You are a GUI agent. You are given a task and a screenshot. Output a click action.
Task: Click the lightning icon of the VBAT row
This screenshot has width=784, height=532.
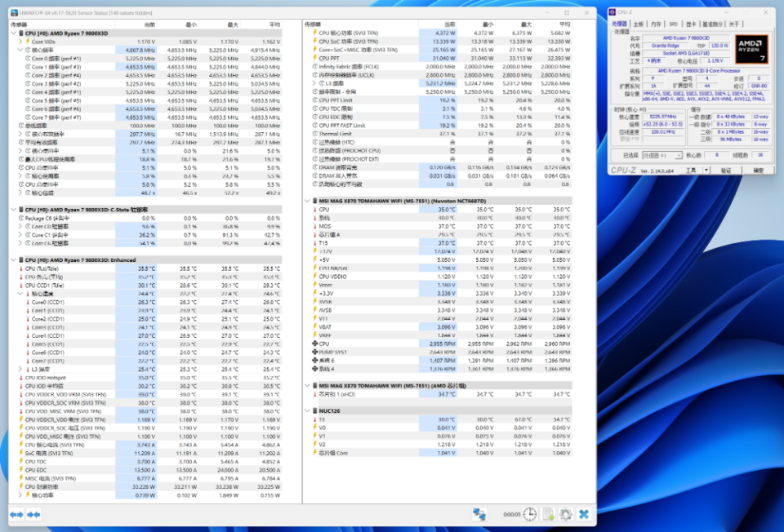coord(315,326)
